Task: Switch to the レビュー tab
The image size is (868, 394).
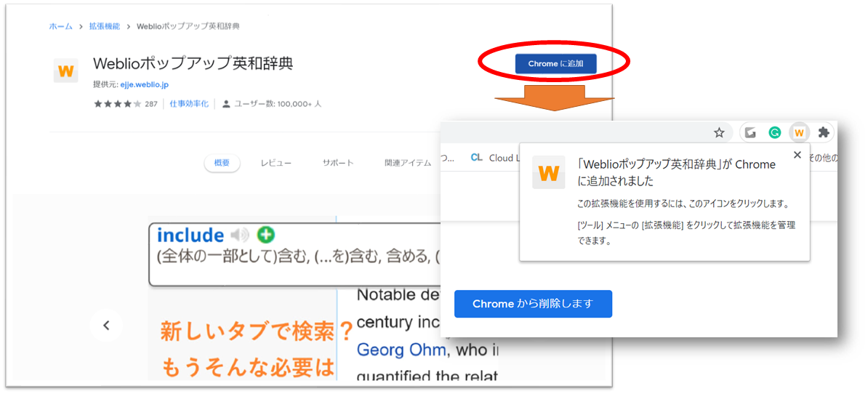Action: [x=276, y=163]
